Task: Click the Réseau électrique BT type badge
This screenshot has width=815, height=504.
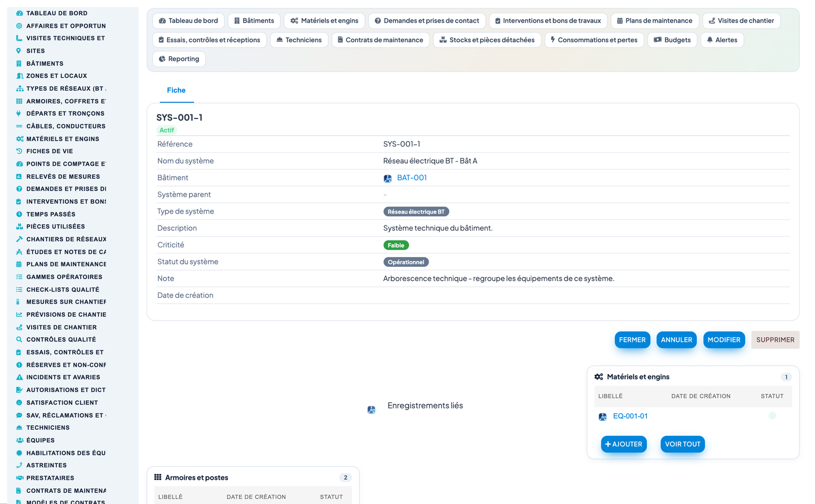Action: pyautogui.click(x=416, y=212)
